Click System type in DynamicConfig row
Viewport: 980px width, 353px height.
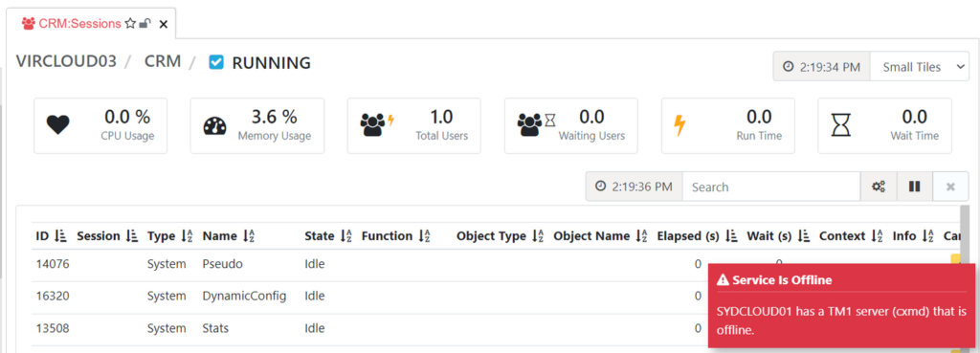click(167, 296)
